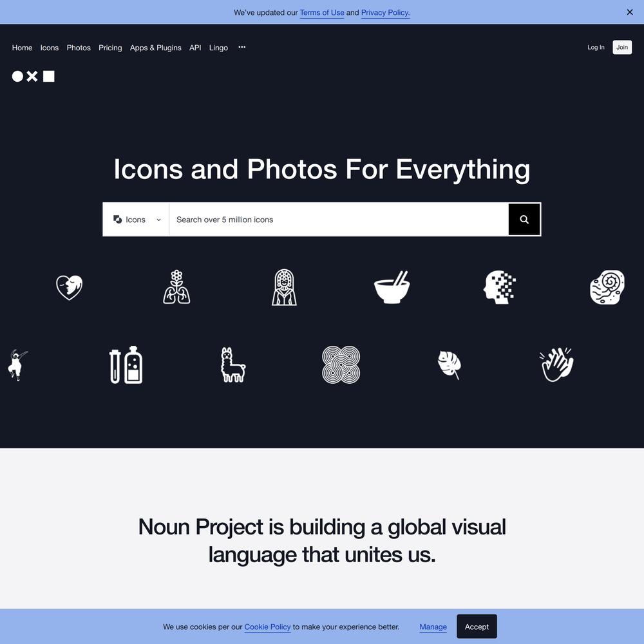This screenshot has height=644, width=644.
Task: Dismiss the terms update banner
Action: click(630, 12)
